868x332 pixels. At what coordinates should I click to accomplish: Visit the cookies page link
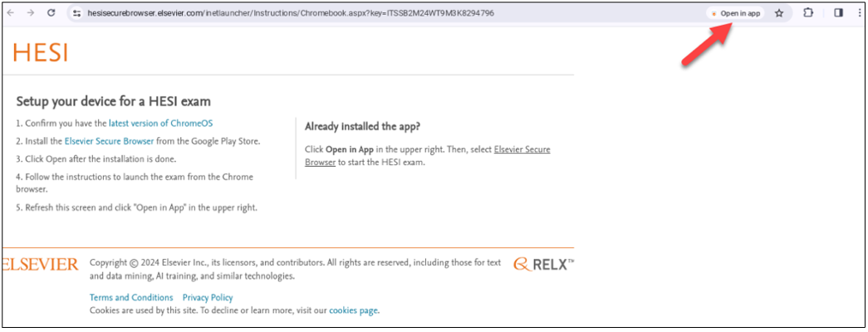[x=353, y=310]
